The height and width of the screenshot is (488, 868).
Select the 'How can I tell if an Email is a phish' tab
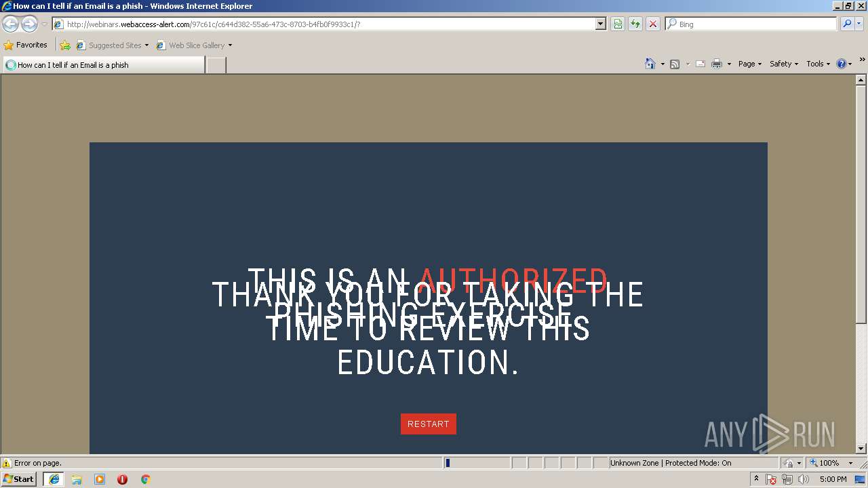(104, 65)
